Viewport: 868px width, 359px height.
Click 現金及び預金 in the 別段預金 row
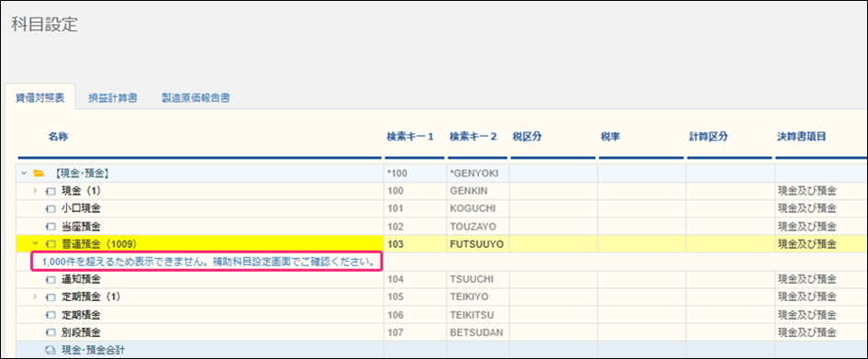coord(807,332)
